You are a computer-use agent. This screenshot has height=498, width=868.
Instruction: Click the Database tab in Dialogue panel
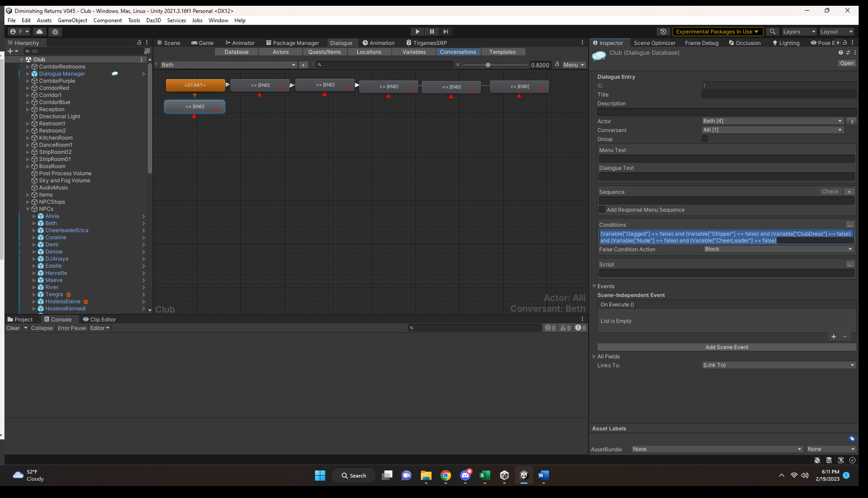(236, 51)
